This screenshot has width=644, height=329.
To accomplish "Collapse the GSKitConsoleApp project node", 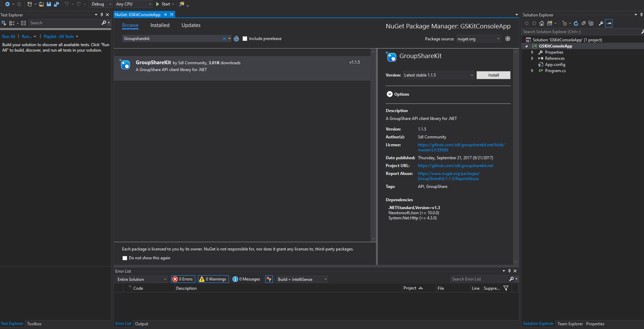I will click(527, 46).
